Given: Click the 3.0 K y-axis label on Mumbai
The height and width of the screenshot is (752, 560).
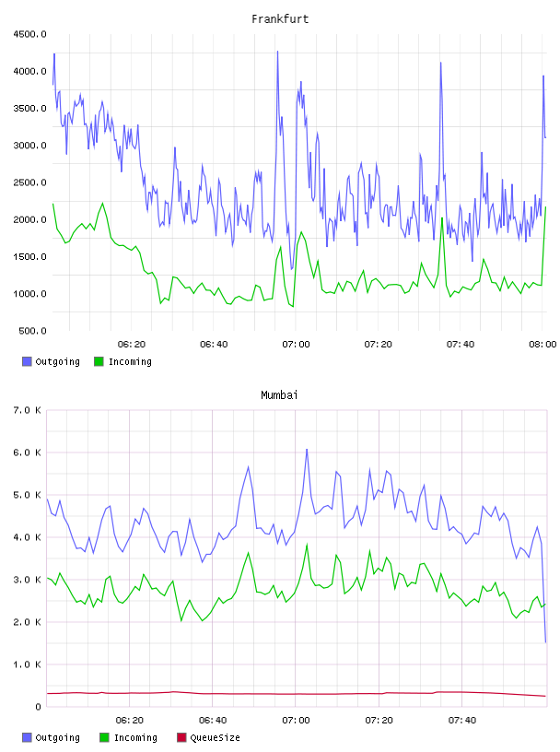Looking at the screenshot, I should click(27, 580).
